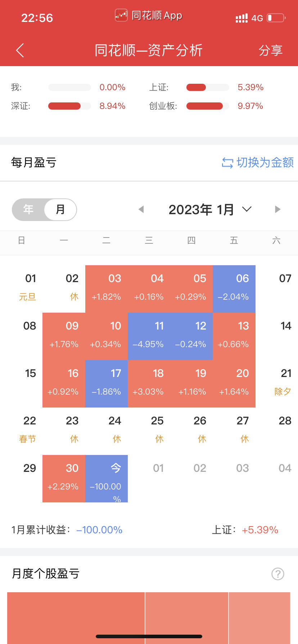
Task: Tap the 分享 share button
Action: (x=271, y=50)
